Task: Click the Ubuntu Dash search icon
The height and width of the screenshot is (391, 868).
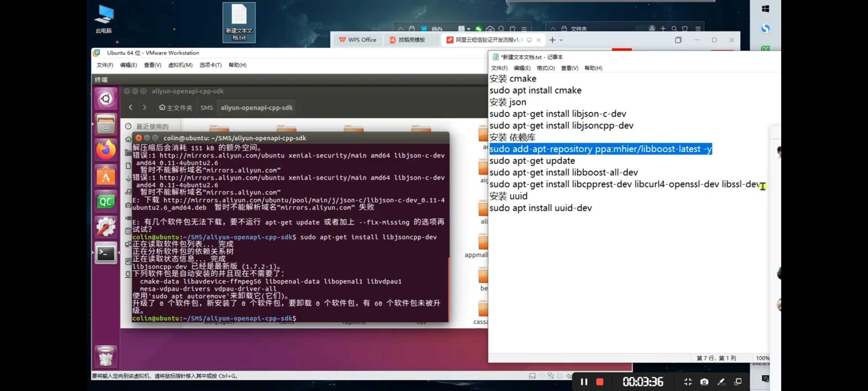Action: (x=106, y=98)
